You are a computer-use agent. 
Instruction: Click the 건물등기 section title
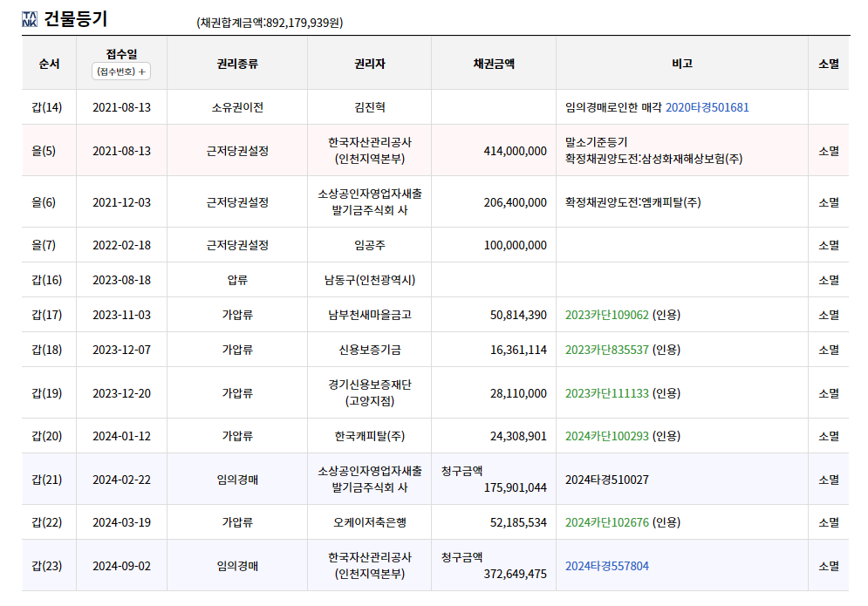(75, 19)
